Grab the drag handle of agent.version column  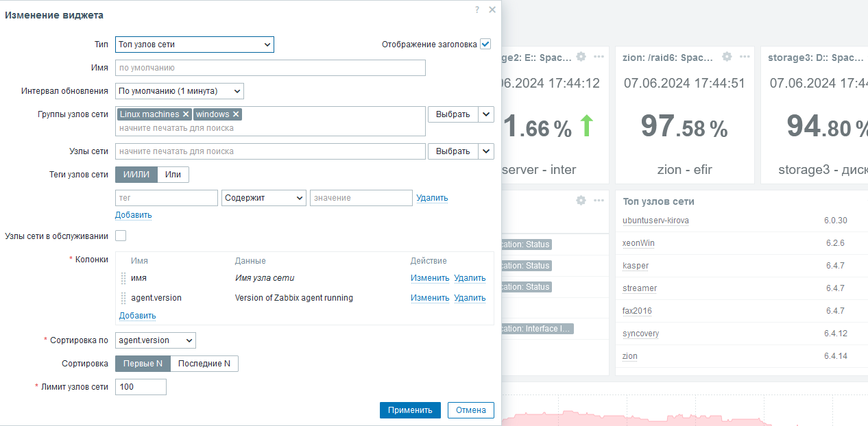(x=123, y=298)
